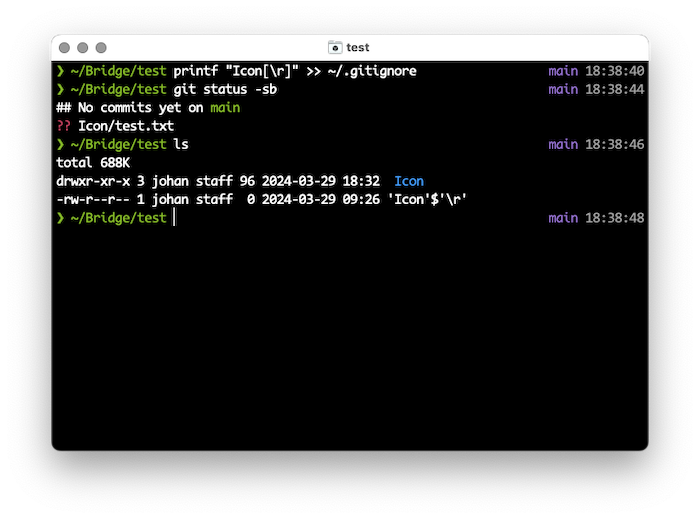Viewport: 700px width, 519px height.
Task: Click the folder proxy icon in title bar
Action: (335, 47)
